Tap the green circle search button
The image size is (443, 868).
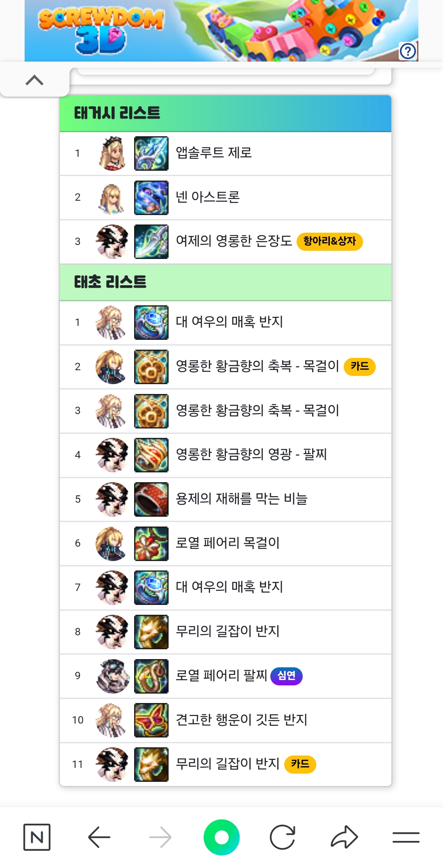point(221,837)
